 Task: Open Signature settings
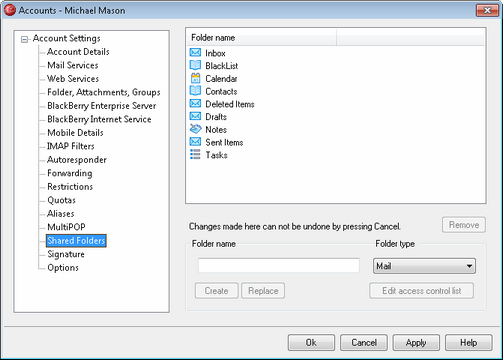66,254
